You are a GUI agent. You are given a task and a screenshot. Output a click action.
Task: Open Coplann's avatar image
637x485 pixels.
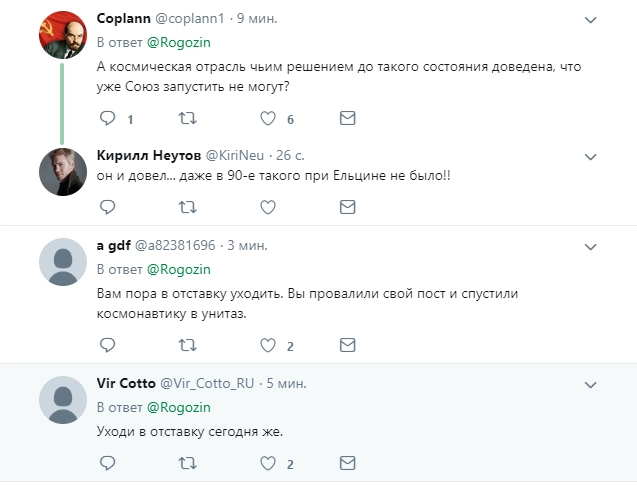click(x=60, y=35)
